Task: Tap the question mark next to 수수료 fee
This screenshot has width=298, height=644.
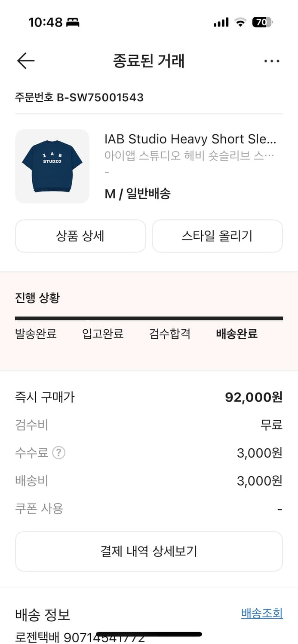Action: (x=59, y=453)
